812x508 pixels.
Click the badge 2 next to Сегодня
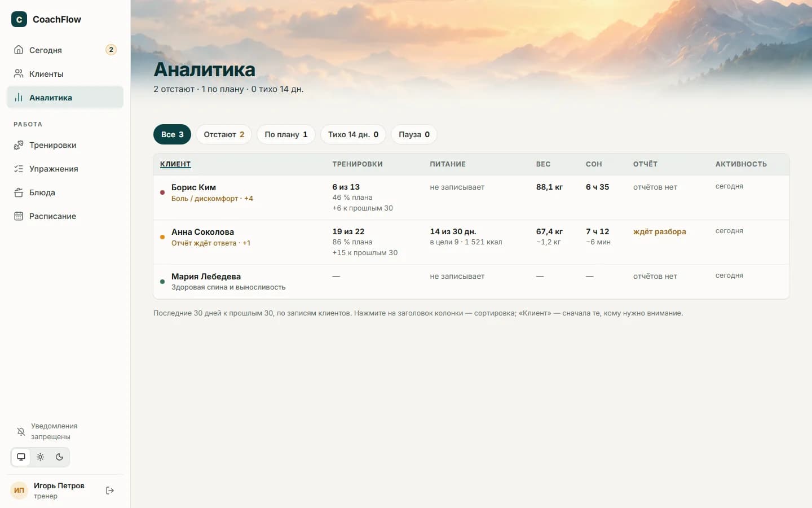tap(111, 50)
